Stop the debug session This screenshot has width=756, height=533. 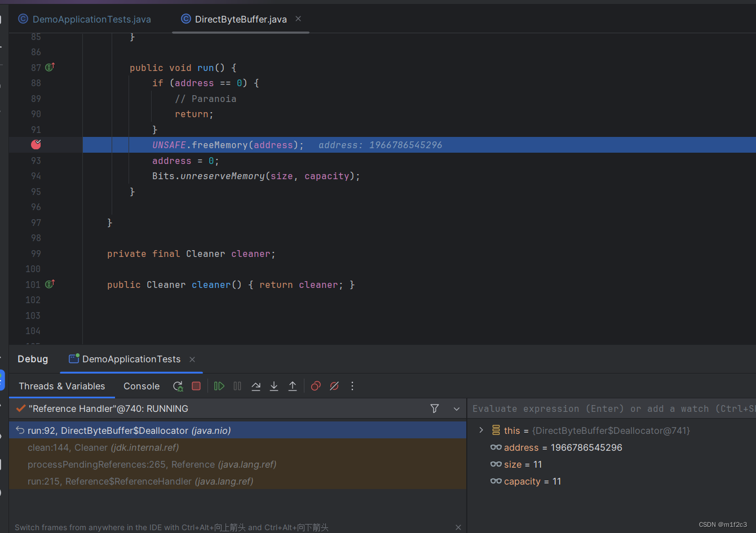(196, 386)
